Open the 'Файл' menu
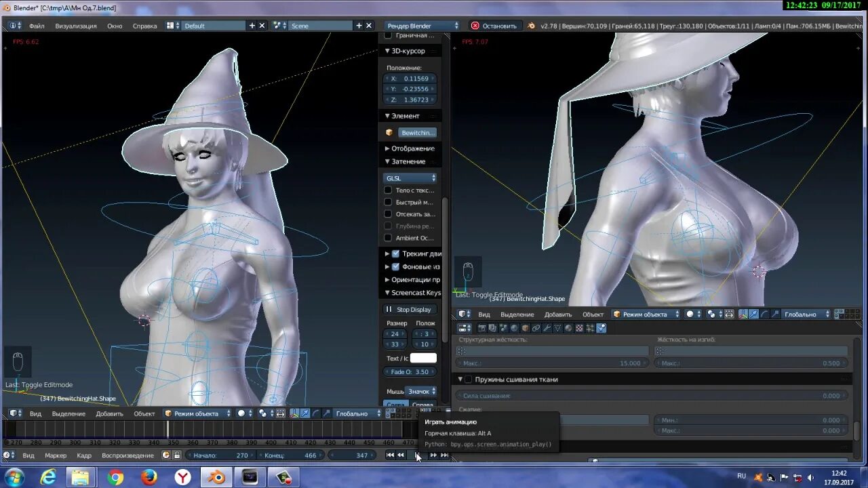This screenshot has height=488, width=868. click(37, 26)
